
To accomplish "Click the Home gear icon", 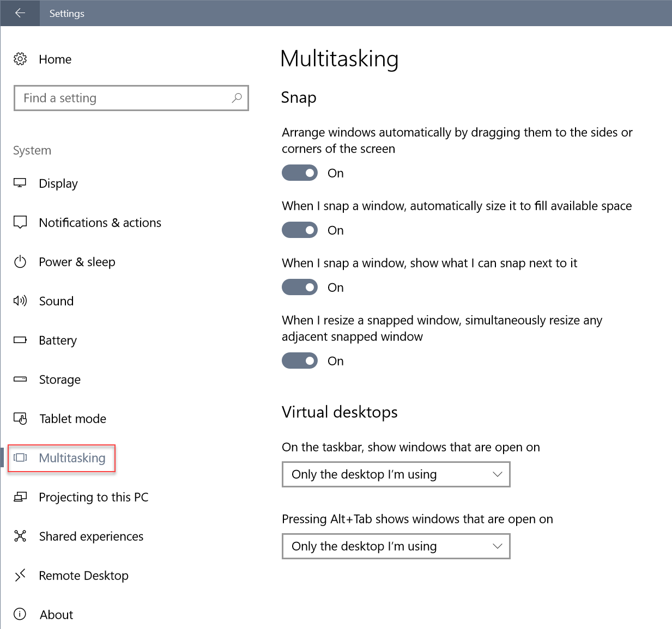I will [x=20, y=59].
